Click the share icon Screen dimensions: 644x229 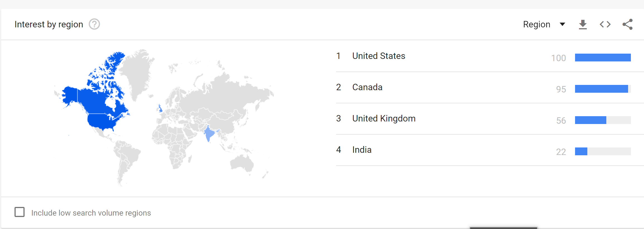click(x=628, y=24)
